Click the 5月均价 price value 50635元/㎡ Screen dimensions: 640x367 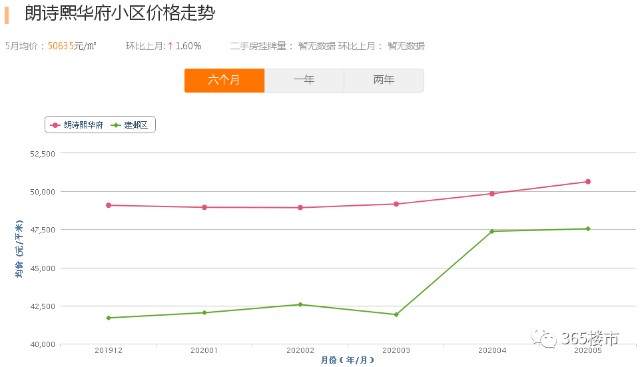(x=72, y=46)
